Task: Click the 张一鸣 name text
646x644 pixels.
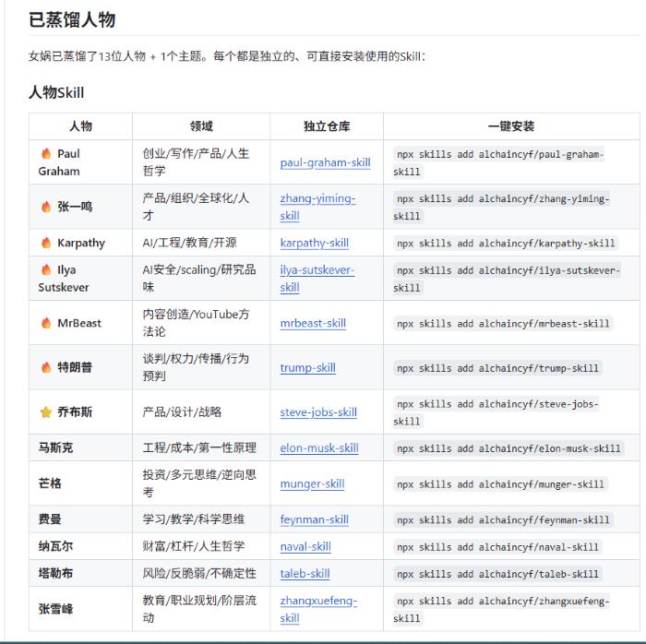Action: coord(75,207)
